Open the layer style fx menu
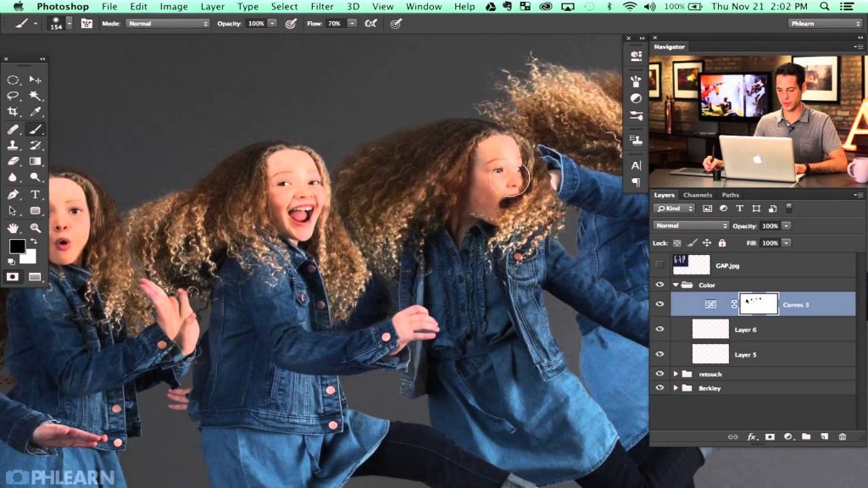The width and height of the screenshot is (868, 488). tap(751, 436)
